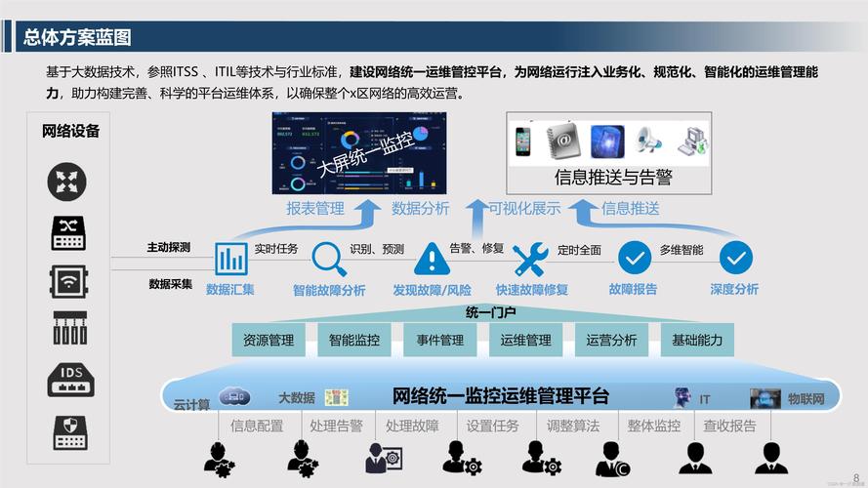
Task: Click the 调整算法 role label
Action: click(573, 427)
